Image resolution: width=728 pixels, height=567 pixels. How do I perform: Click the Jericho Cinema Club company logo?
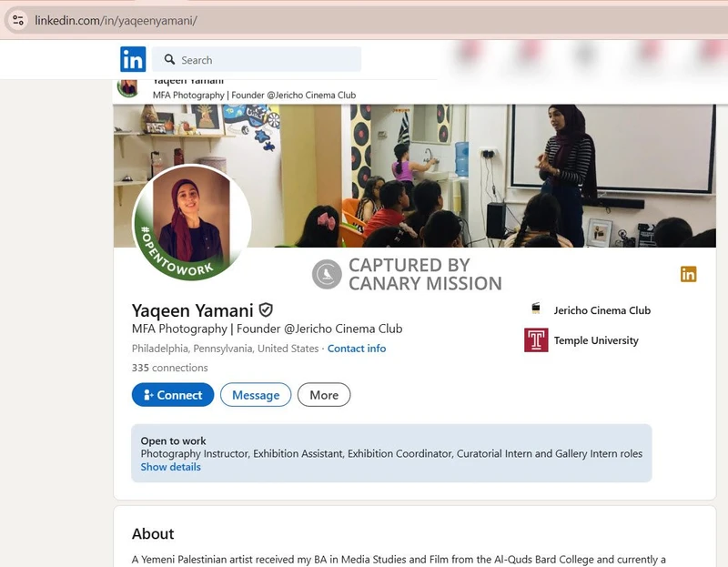tap(535, 309)
